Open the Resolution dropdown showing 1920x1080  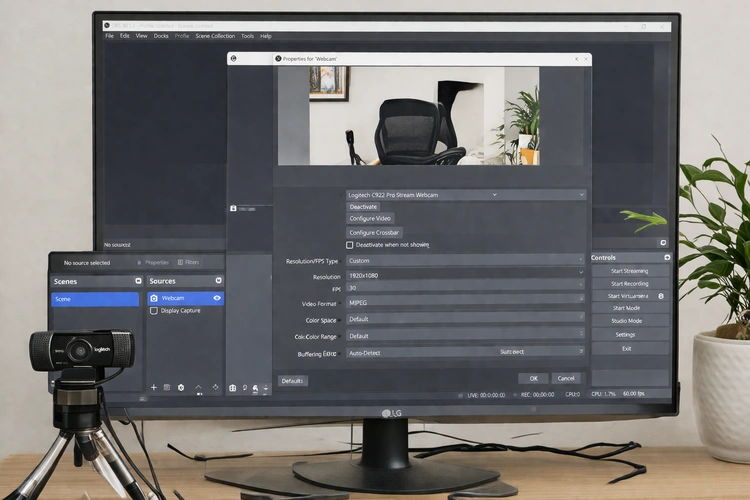465,275
